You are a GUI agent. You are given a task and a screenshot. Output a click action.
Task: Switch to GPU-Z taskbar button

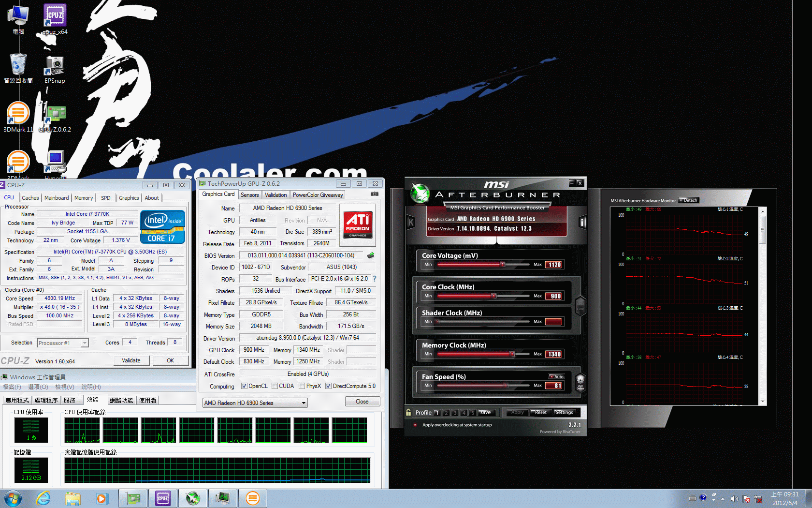click(x=133, y=498)
